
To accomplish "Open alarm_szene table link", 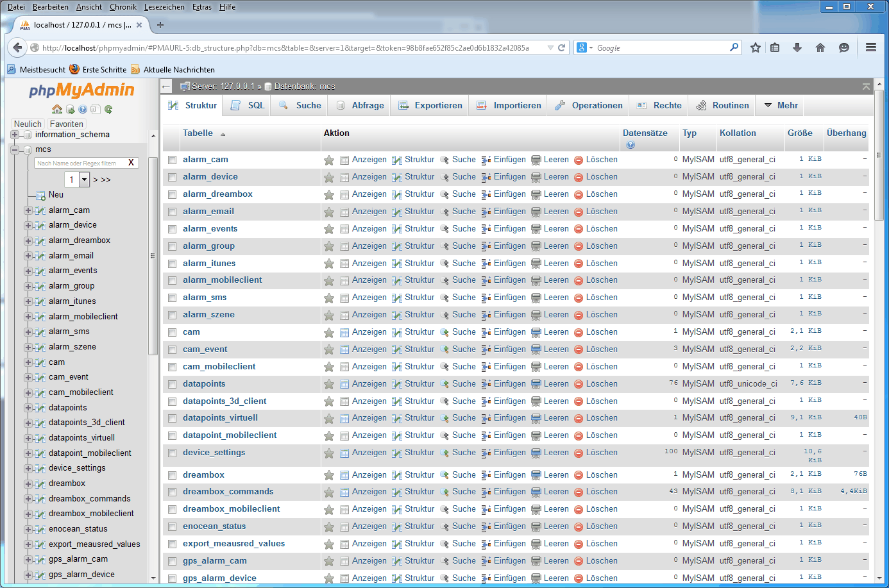I will pos(208,315).
